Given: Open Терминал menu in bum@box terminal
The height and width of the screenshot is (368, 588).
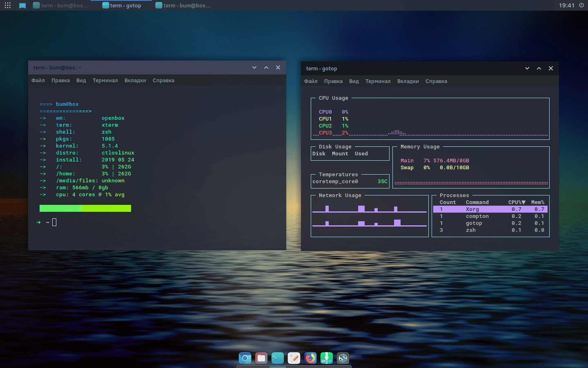Looking at the screenshot, I should [105, 80].
